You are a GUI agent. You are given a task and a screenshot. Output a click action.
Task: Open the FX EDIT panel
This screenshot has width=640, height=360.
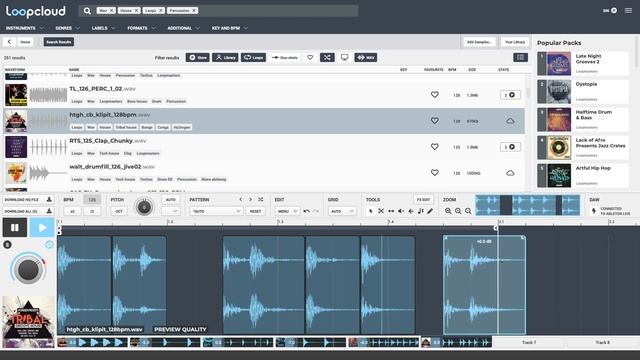click(x=423, y=200)
